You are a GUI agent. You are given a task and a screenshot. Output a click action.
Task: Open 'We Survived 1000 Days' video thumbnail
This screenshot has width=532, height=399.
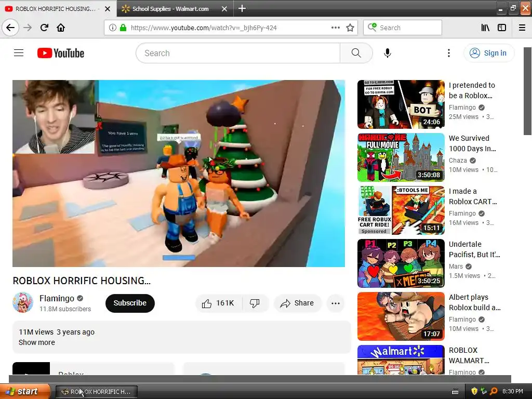coord(401,157)
